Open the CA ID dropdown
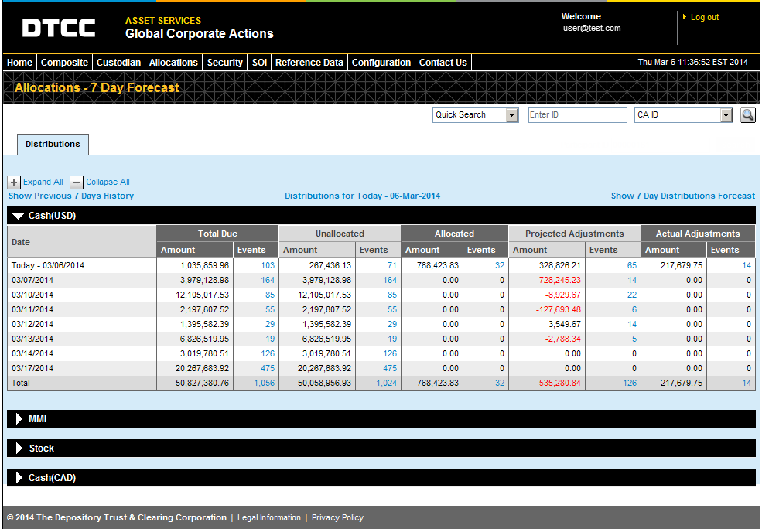 (726, 115)
